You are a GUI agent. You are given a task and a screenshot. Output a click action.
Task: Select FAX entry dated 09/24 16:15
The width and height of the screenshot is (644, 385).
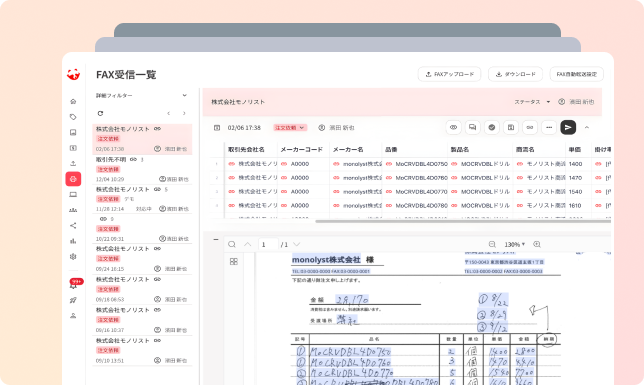(x=142, y=259)
